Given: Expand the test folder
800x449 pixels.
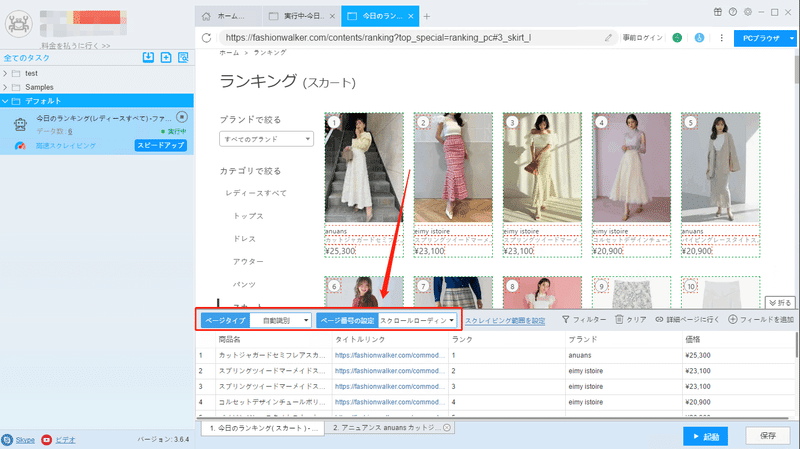Looking at the screenshot, I should click(5, 73).
